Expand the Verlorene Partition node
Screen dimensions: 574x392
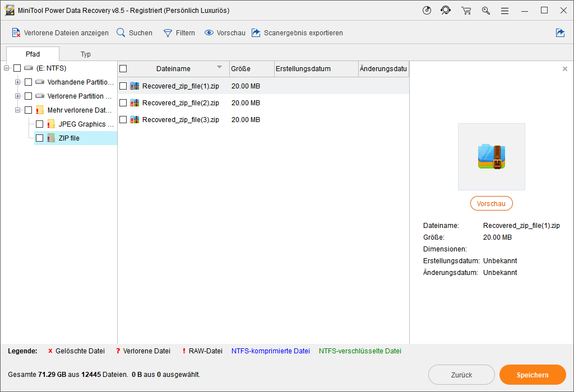point(17,96)
